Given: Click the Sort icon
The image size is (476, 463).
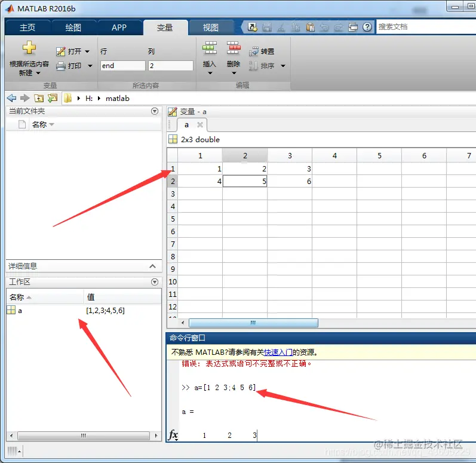Looking at the screenshot, I should pos(253,66).
